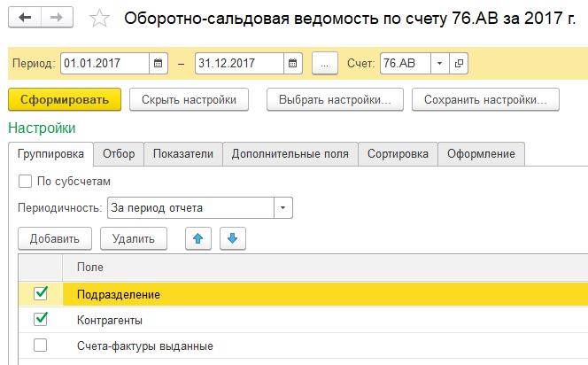Viewport: 588px width, 365px height.
Task: Click the Скрыть настройки button
Action: (x=189, y=100)
